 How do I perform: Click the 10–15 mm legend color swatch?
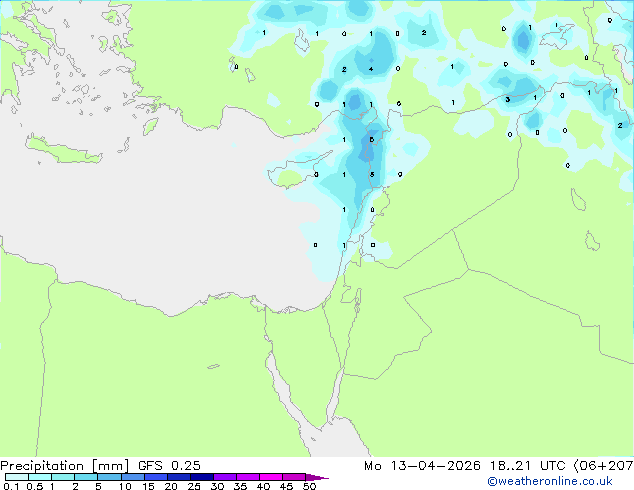[x=132, y=477]
